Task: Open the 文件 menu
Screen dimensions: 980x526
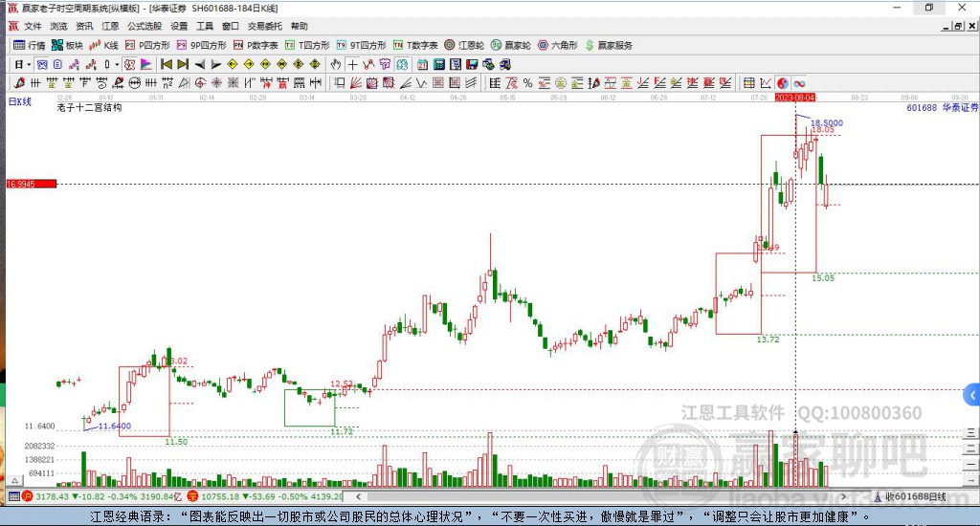Action: click(33, 26)
